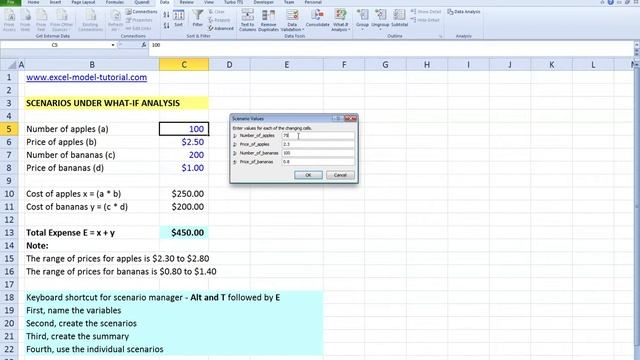This screenshot has width=640, height=360.
Task: Click the Hide Detail command
Action: click(424, 20)
